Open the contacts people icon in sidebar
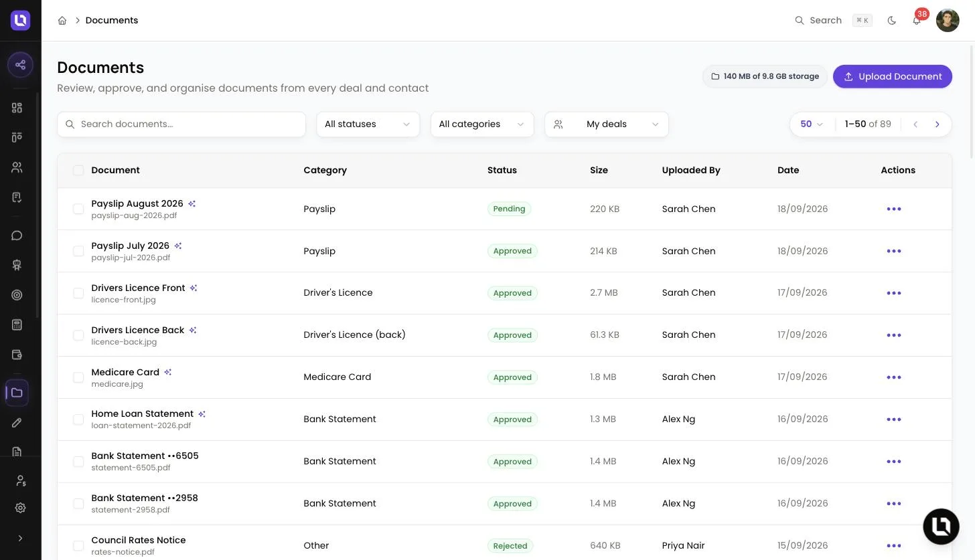This screenshot has width=975, height=560. click(17, 167)
